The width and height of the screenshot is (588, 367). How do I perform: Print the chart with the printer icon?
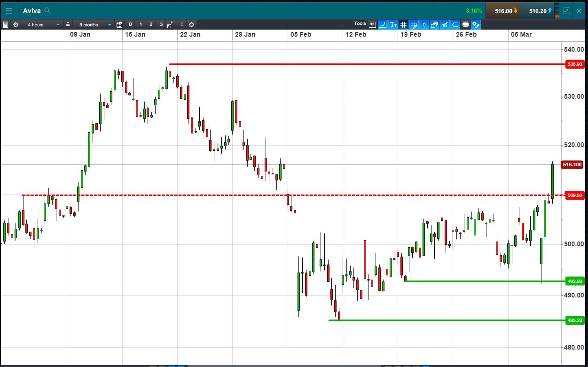465,24
